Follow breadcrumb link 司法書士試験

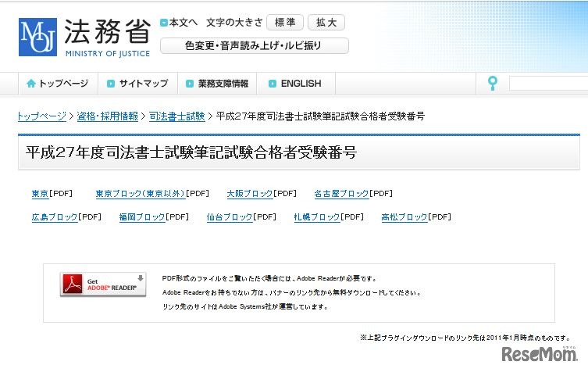(177, 116)
